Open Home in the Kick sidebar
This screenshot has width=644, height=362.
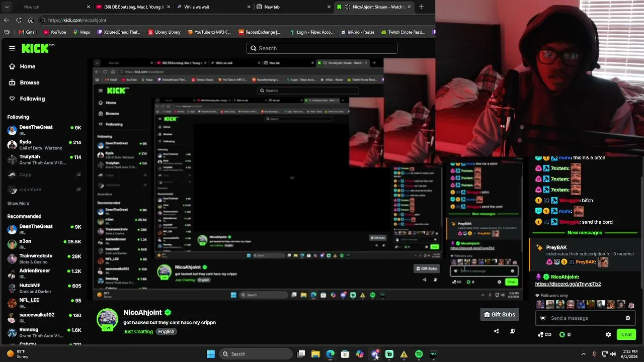(x=28, y=66)
